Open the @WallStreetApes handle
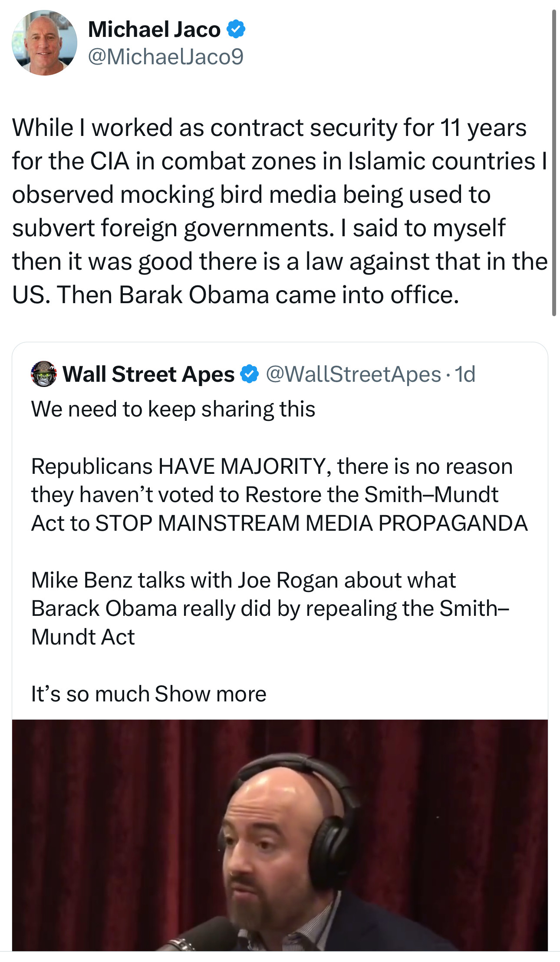 coord(353,374)
